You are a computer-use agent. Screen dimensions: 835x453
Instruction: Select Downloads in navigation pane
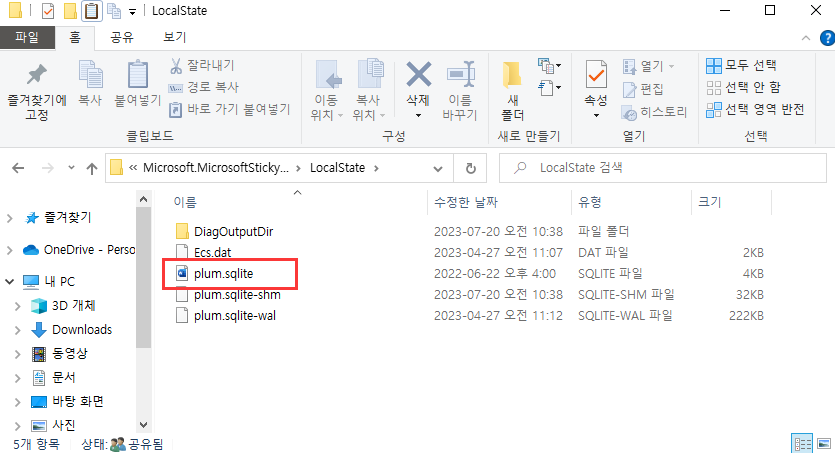(82, 330)
